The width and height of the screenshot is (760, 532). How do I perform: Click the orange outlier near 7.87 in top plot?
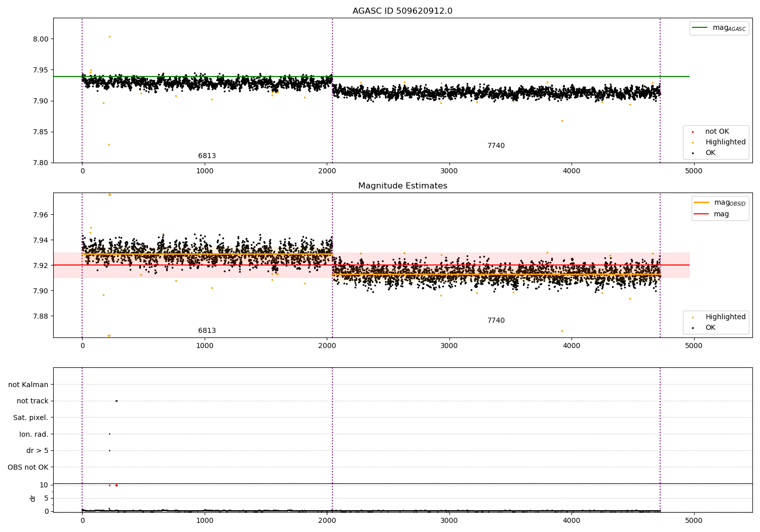(562, 121)
